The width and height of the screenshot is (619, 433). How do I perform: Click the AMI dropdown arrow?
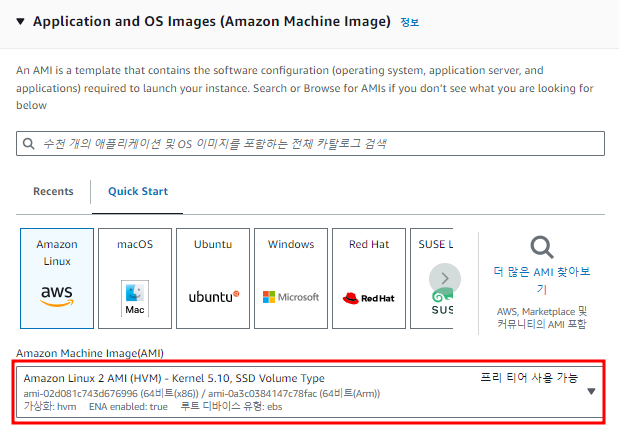coord(591,392)
